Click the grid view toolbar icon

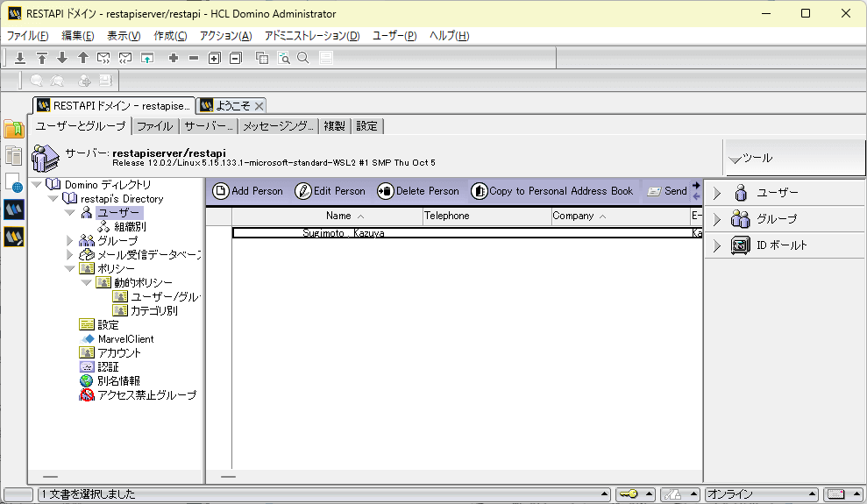(262, 58)
